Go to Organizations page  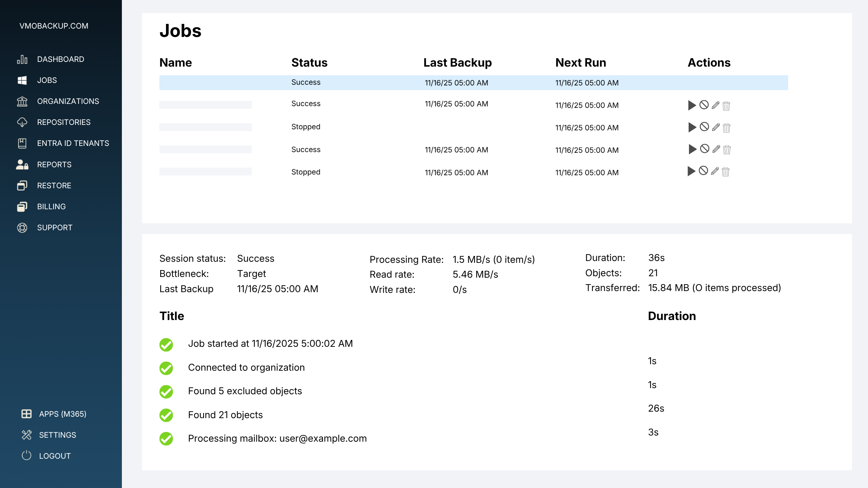68,101
